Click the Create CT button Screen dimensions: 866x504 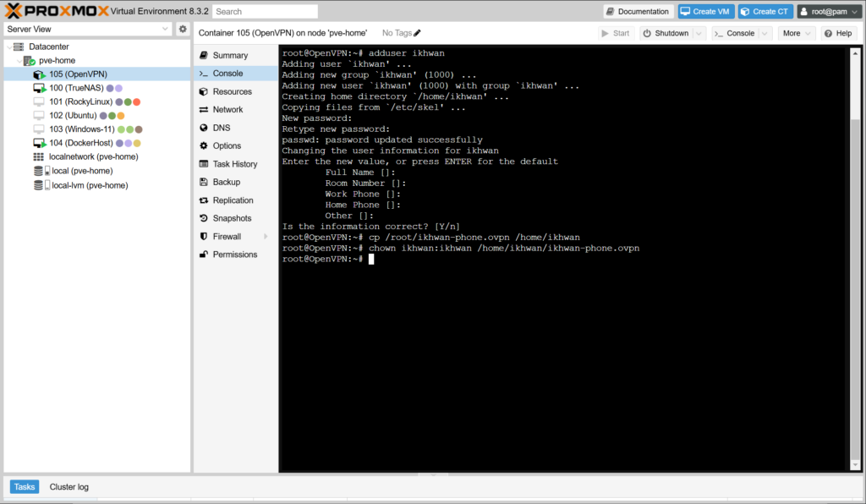click(x=765, y=12)
